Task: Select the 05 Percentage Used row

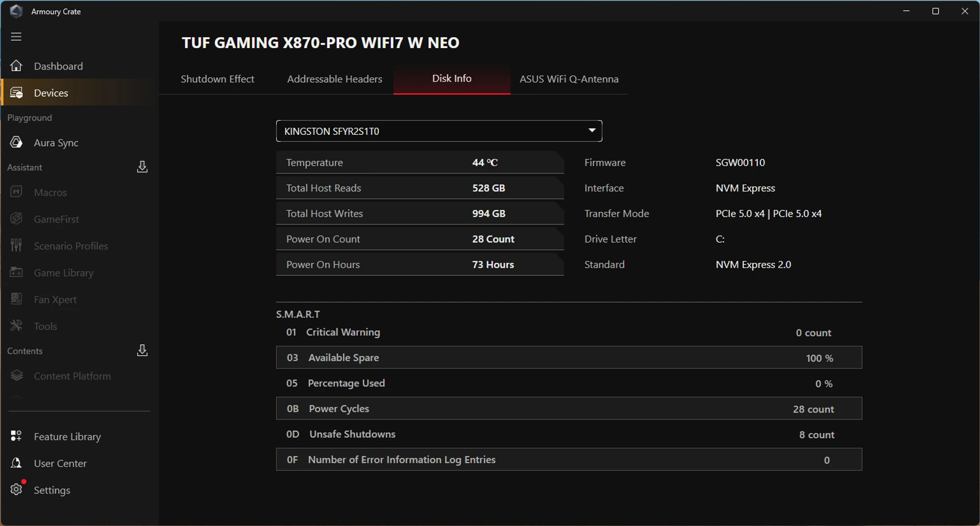Action: [x=569, y=384]
